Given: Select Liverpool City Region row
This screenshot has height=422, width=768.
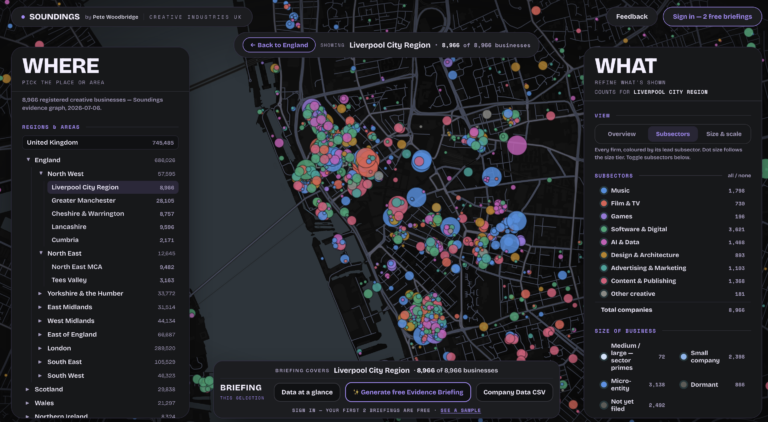Looking at the screenshot, I should 113,187.
